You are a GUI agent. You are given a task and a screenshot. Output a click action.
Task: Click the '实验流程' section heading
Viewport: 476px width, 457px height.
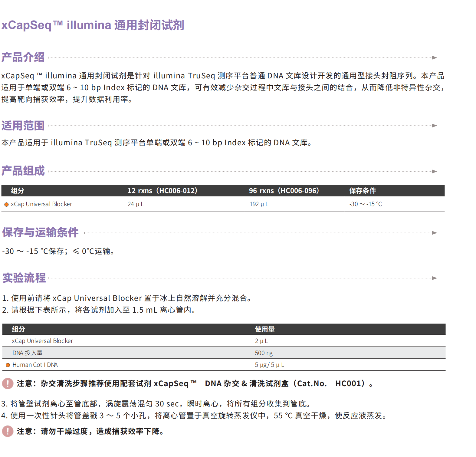click(24, 278)
